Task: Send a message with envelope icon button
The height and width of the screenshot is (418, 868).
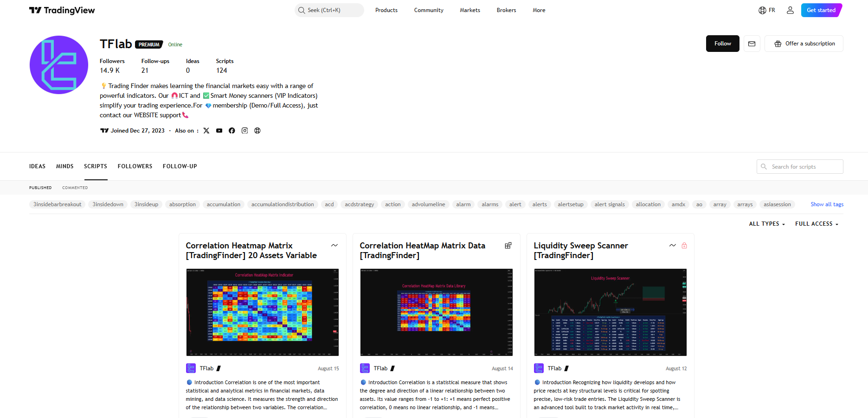Action: pos(752,44)
